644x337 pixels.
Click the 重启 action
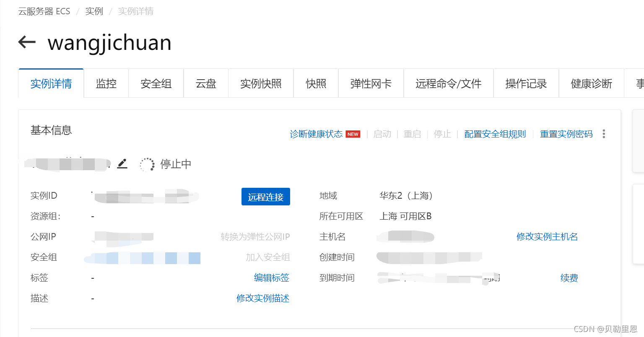tap(412, 134)
